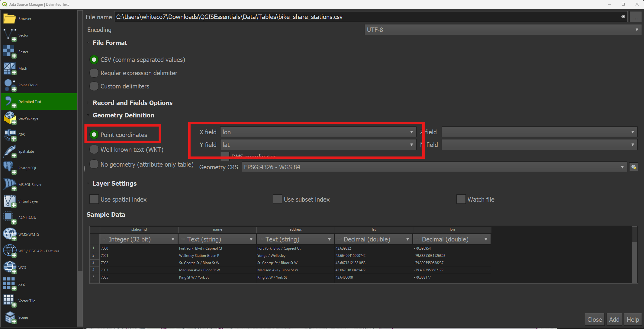Click the file browse ellipsis button

pos(636,17)
